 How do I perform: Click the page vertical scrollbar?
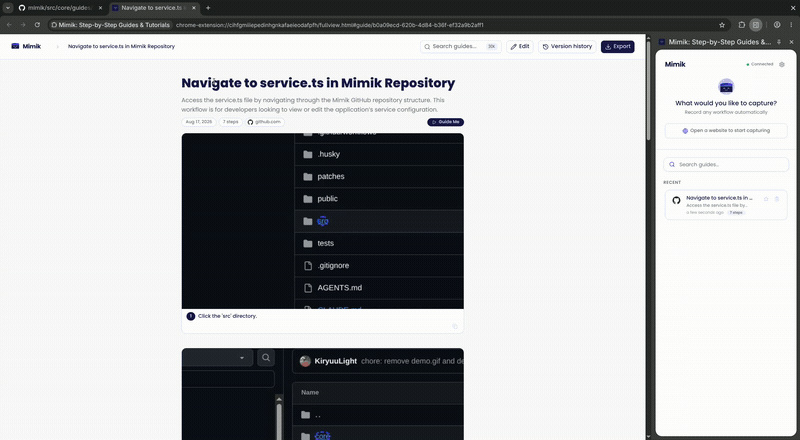tap(648, 89)
